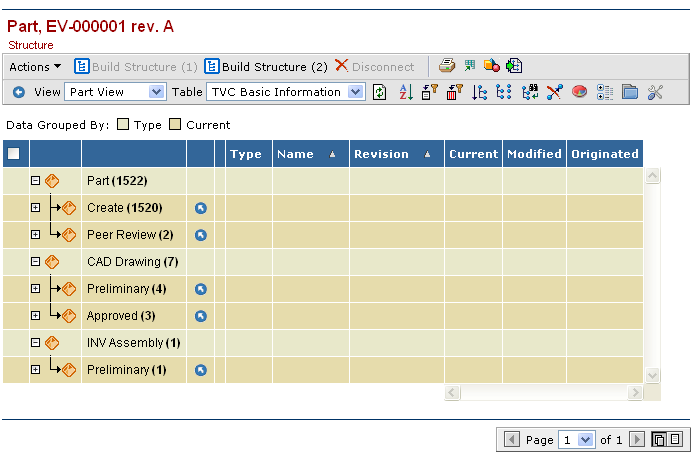The height and width of the screenshot is (459, 695).
Task: Click the A-Z sort icon
Action: coord(406,92)
